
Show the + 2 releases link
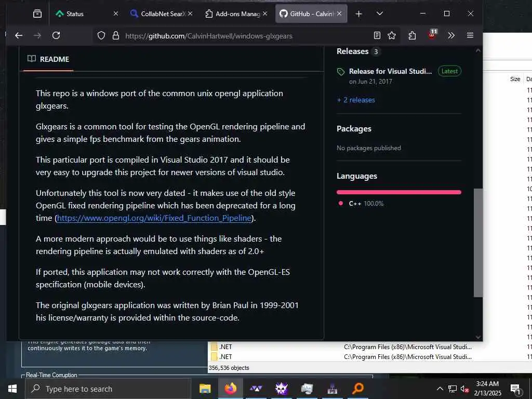(x=356, y=100)
